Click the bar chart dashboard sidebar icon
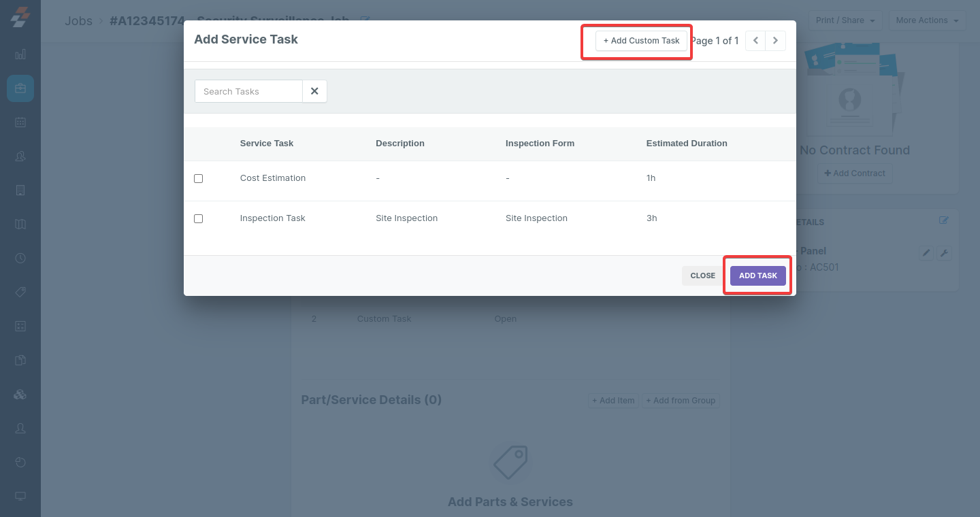Image resolution: width=980 pixels, height=517 pixels. (20, 54)
